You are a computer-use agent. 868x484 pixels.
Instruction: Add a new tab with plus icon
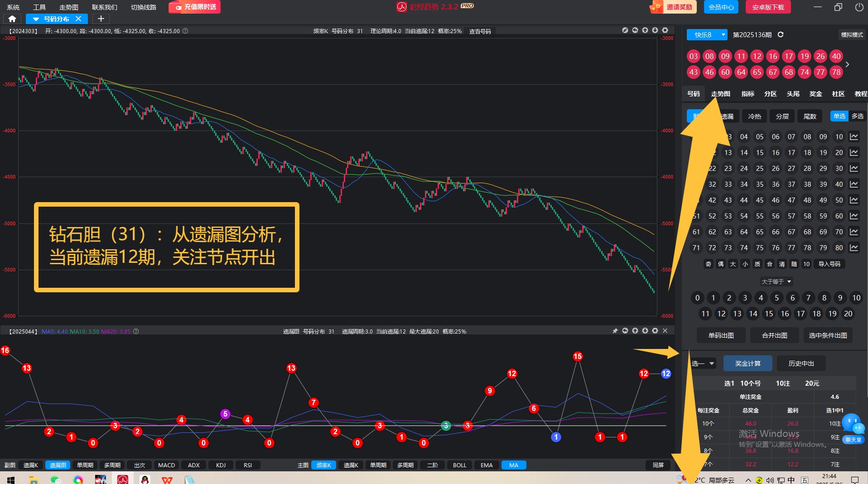[101, 19]
